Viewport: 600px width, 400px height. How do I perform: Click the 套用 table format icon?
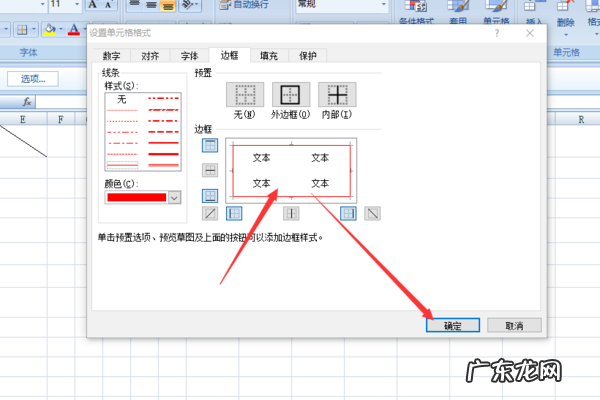click(x=458, y=7)
